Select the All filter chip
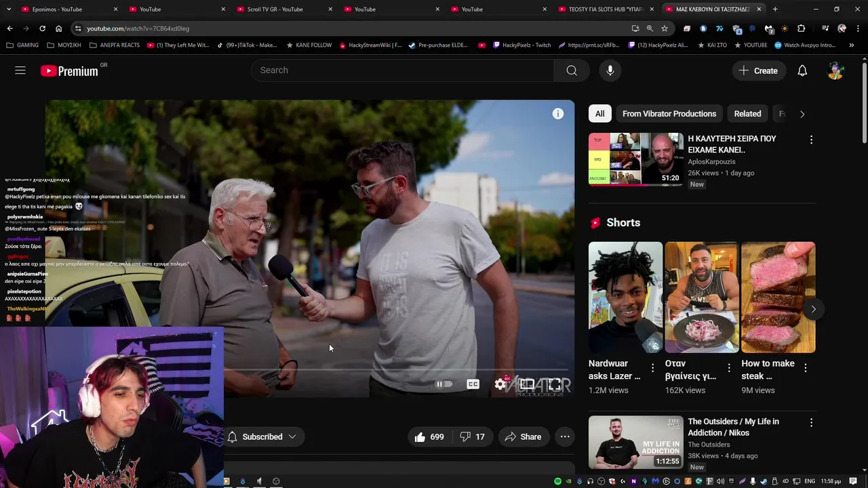 pyautogui.click(x=599, y=114)
